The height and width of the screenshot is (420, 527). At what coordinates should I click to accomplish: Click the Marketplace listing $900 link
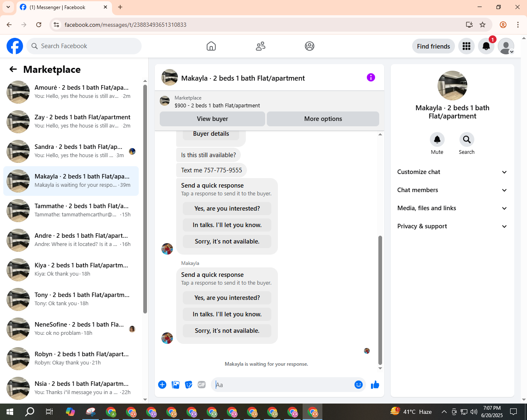tap(217, 106)
